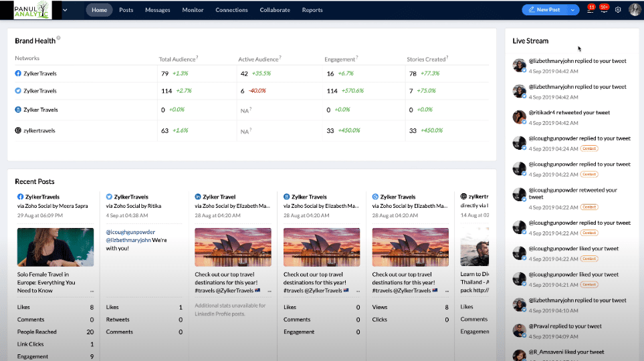Click the Panul Analytic logo
Screen dimensions: 644x361
click(x=31, y=10)
